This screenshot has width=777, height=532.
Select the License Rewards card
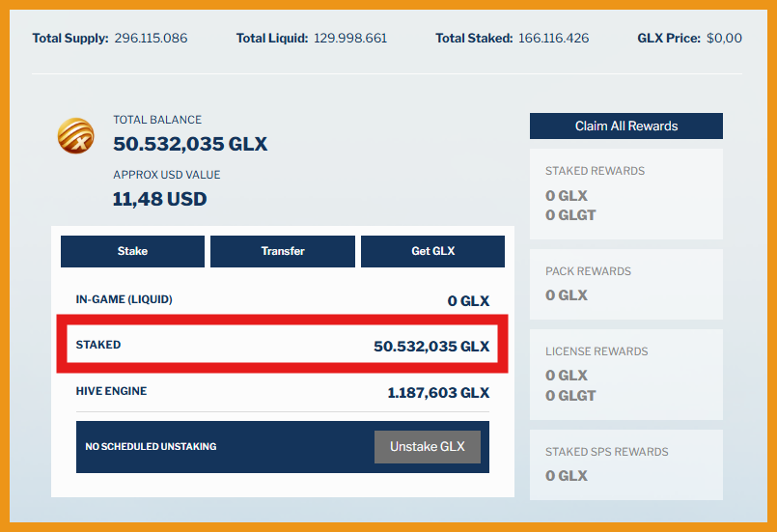tap(625, 374)
